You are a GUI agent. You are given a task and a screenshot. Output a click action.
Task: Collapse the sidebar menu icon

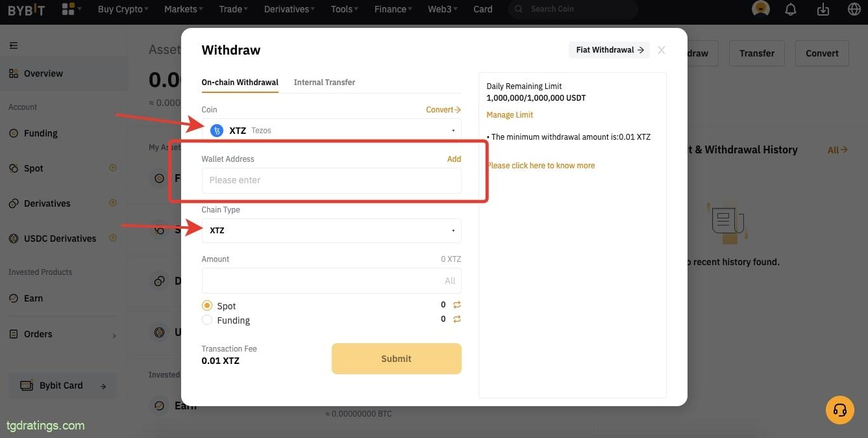pyautogui.click(x=14, y=45)
